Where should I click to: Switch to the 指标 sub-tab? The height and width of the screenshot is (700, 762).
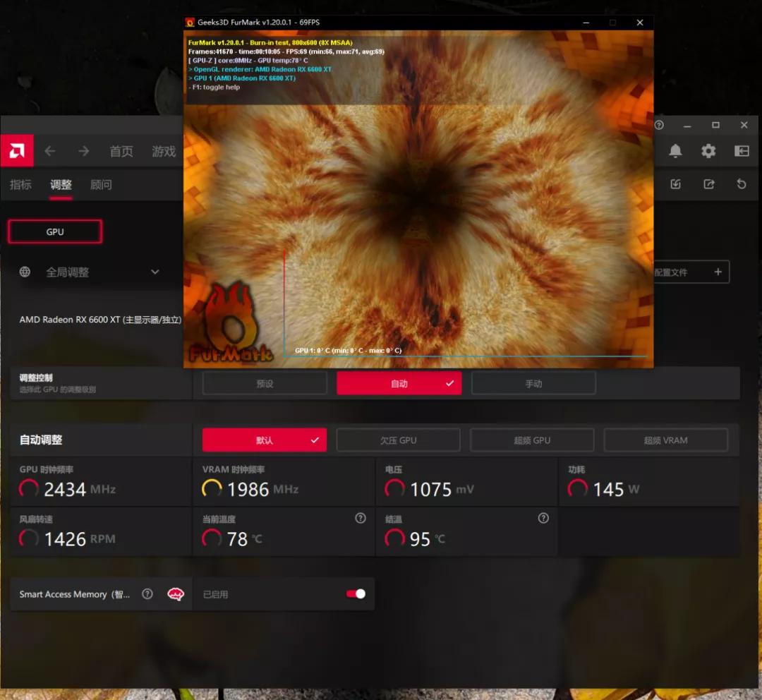tap(20, 184)
